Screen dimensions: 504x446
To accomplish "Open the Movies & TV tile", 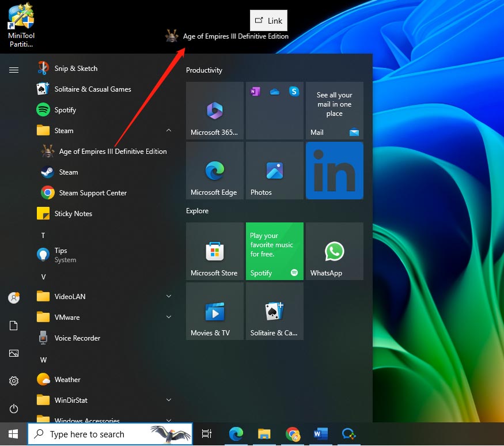I will pyautogui.click(x=215, y=311).
